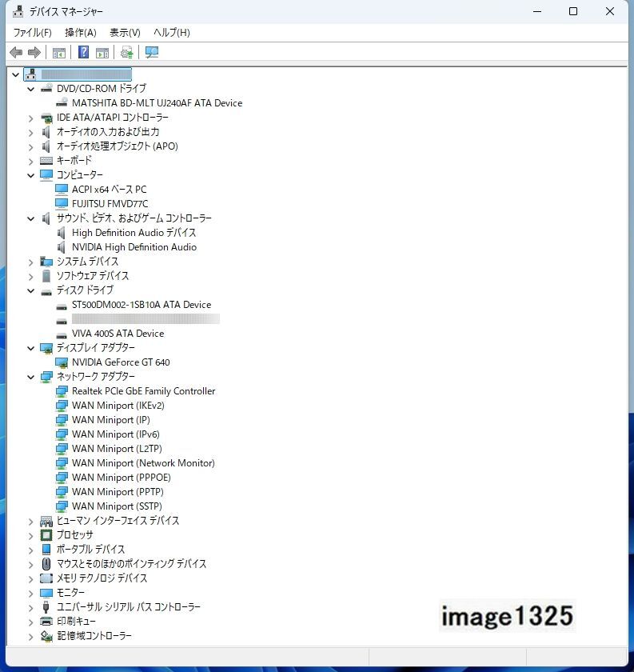The width and height of the screenshot is (634, 672).
Task: Click the ユニバーサル シリアル バス コントローラー USB icon
Action: point(46,607)
